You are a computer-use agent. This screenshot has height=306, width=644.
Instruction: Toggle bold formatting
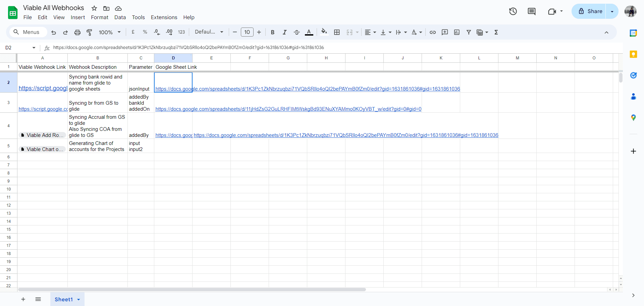(x=272, y=32)
